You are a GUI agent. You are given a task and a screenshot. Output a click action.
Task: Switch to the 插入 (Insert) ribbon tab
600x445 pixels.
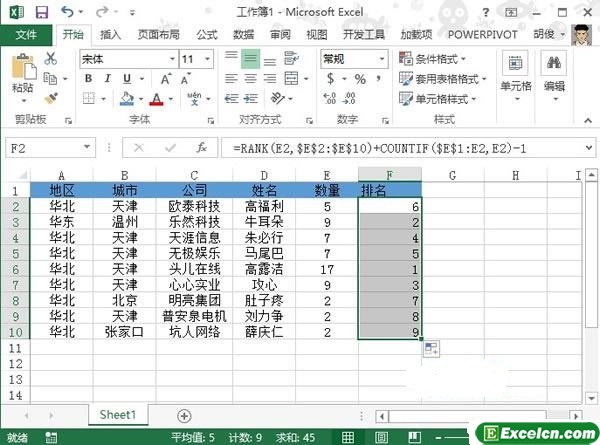pos(113,34)
